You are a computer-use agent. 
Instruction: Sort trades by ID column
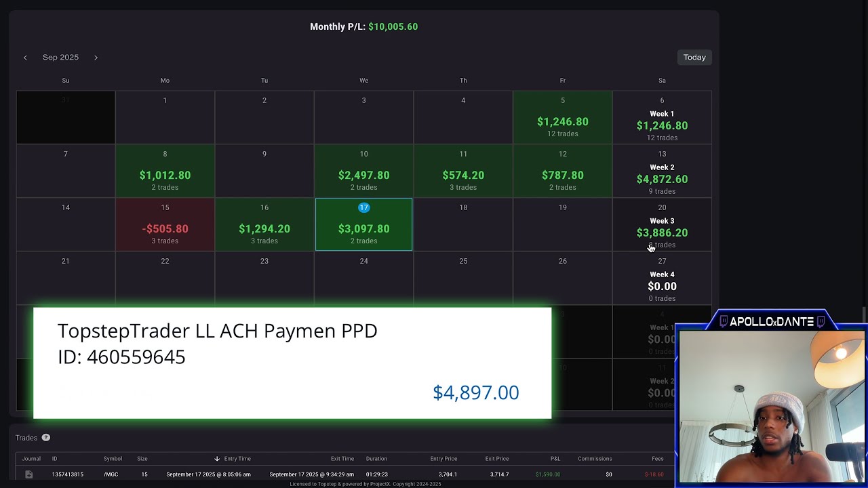point(55,459)
